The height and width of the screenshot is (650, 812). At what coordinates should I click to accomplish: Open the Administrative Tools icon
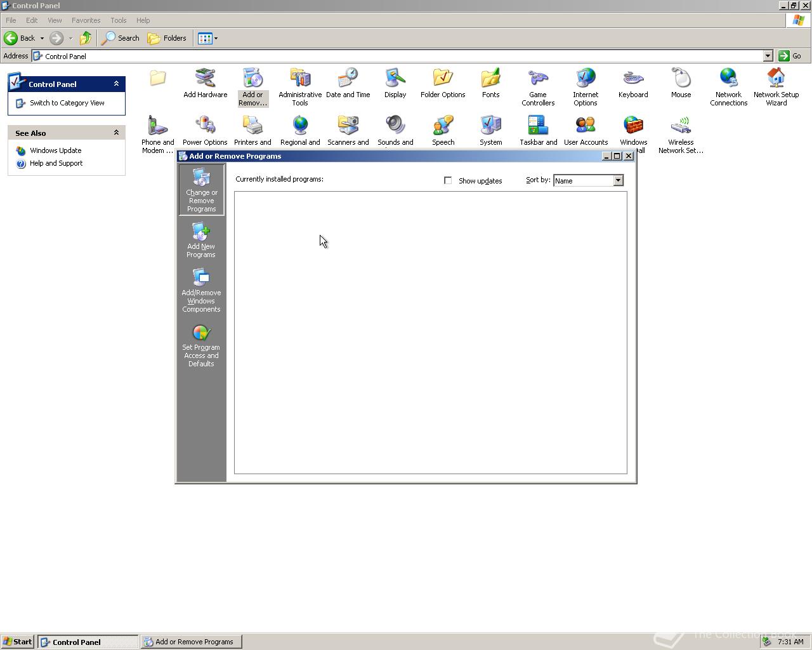(300, 88)
